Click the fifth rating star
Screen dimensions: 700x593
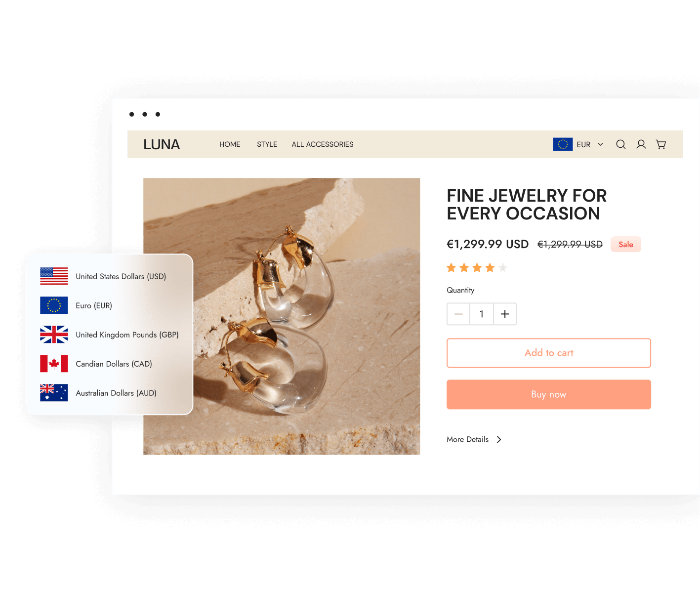(503, 268)
